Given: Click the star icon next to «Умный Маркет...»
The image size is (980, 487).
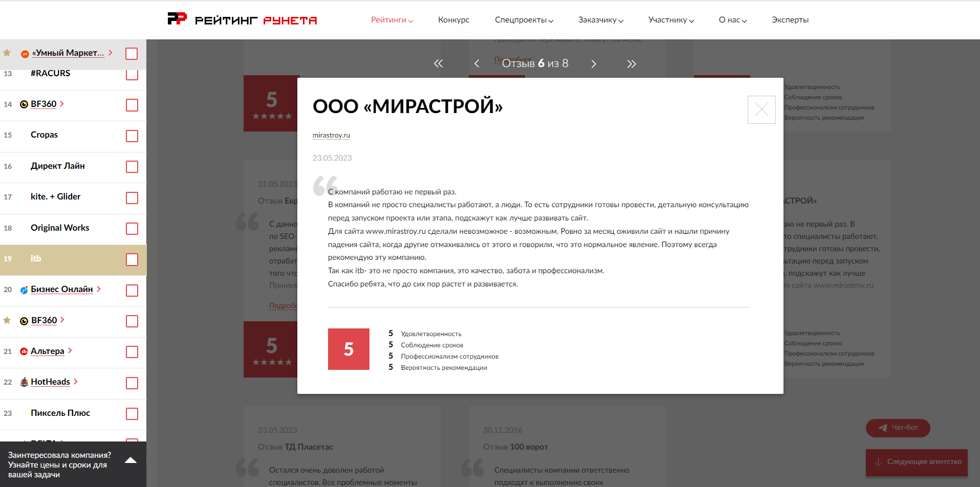Looking at the screenshot, I should point(7,53).
